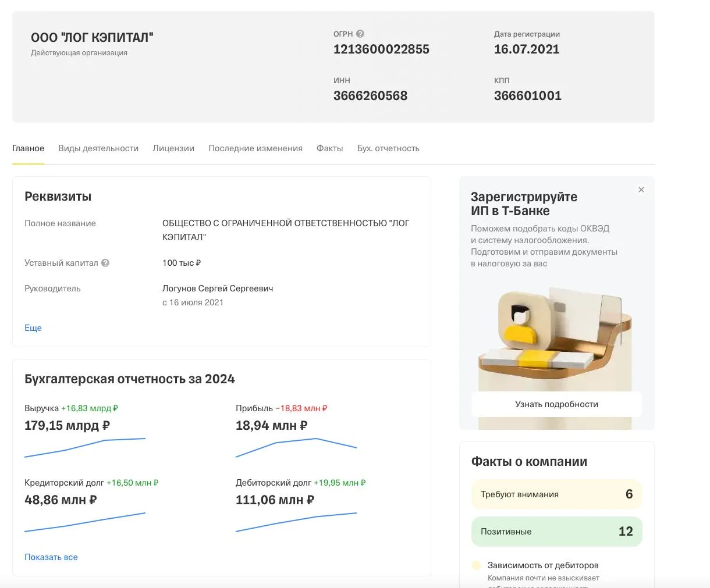This screenshot has height=588, width=710.
Task: Open the Бух. отчетность tab
Action: click(388, 148)
